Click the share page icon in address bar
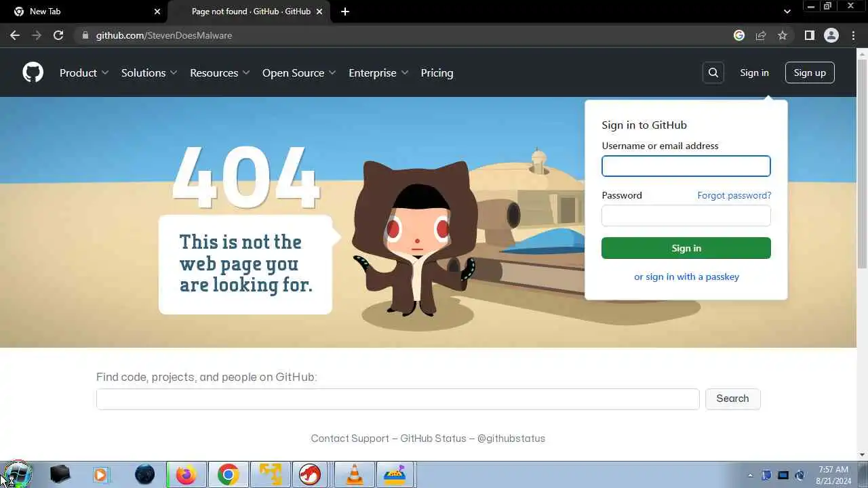The width and height of the screenshot is (868, 488). point(761,35)
